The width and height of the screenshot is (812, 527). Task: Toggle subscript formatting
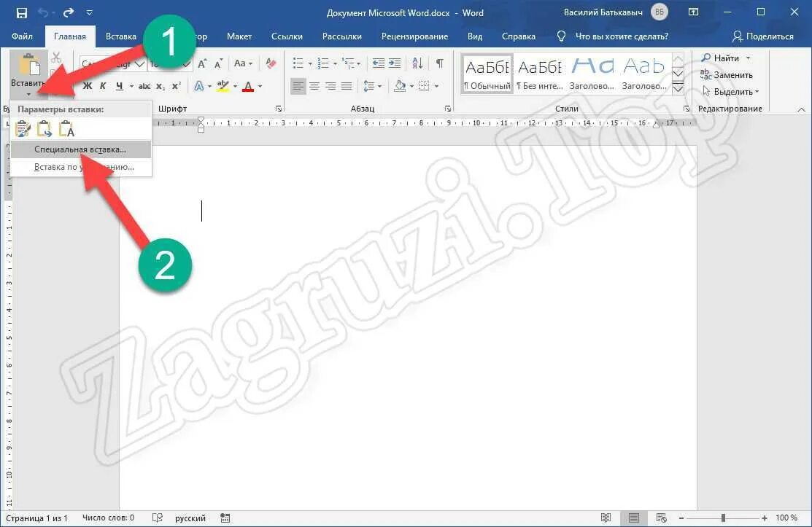[x=161, y=86]
